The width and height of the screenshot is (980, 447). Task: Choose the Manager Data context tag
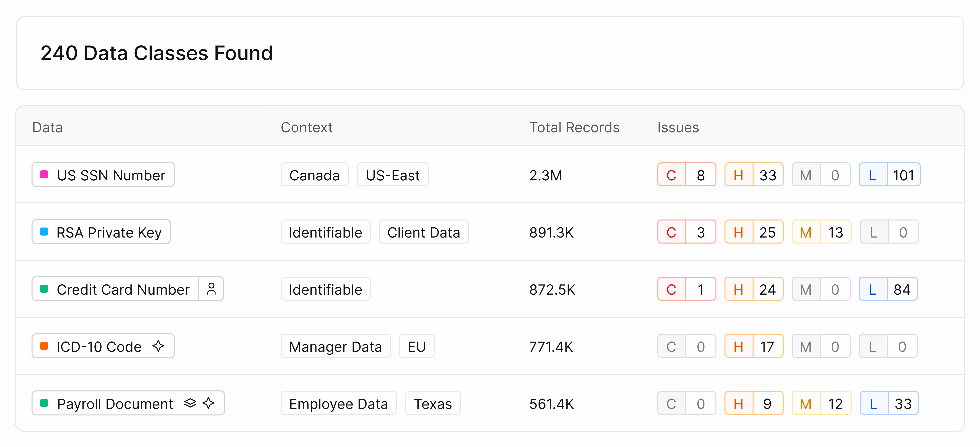335,346
